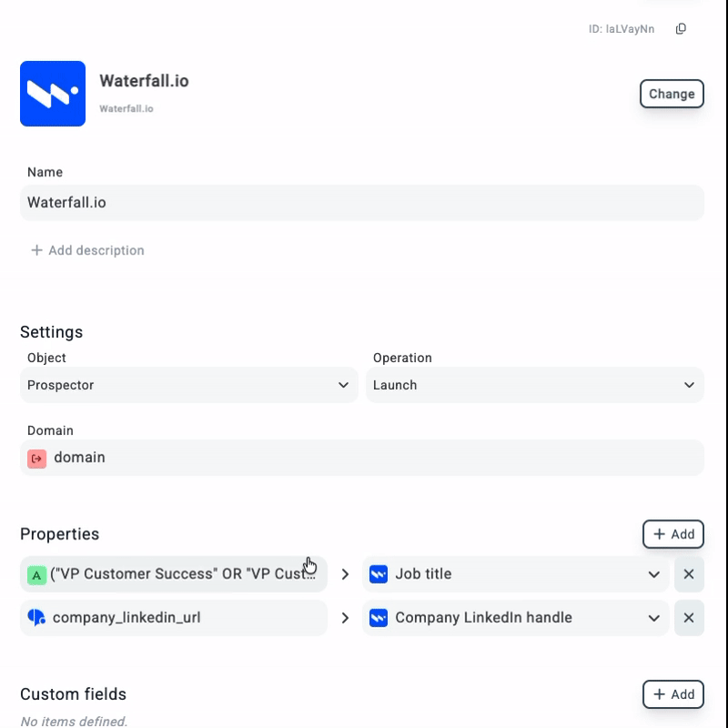Click the blue Waterfall.io logo thumbnail
728x728 pixels.
(53, 94)
